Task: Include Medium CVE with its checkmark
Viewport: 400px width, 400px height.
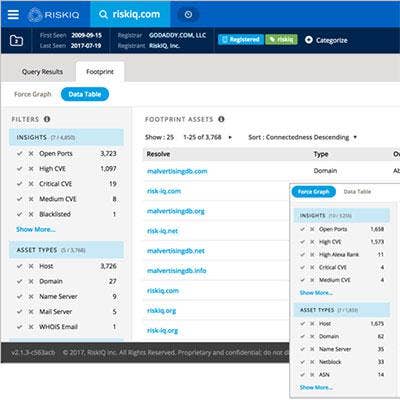Action: pos(20,199)
